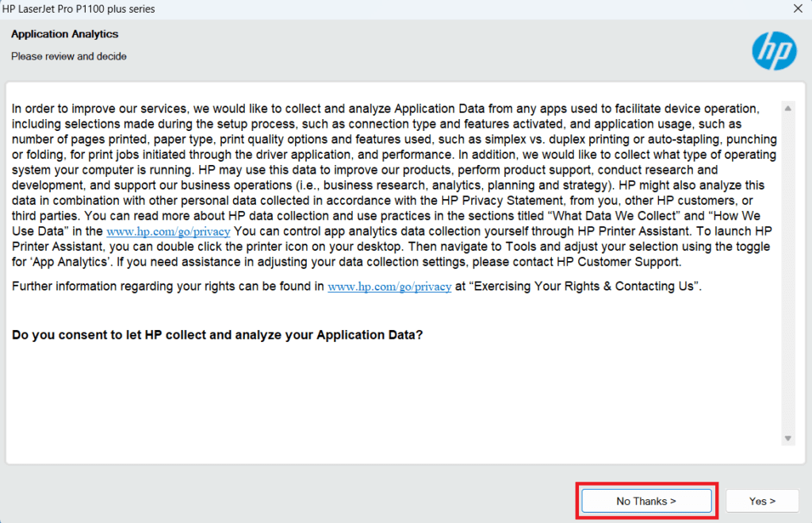
Task: Click the bold consent question text
Action: pyautogui.click(x=217, y=335)
